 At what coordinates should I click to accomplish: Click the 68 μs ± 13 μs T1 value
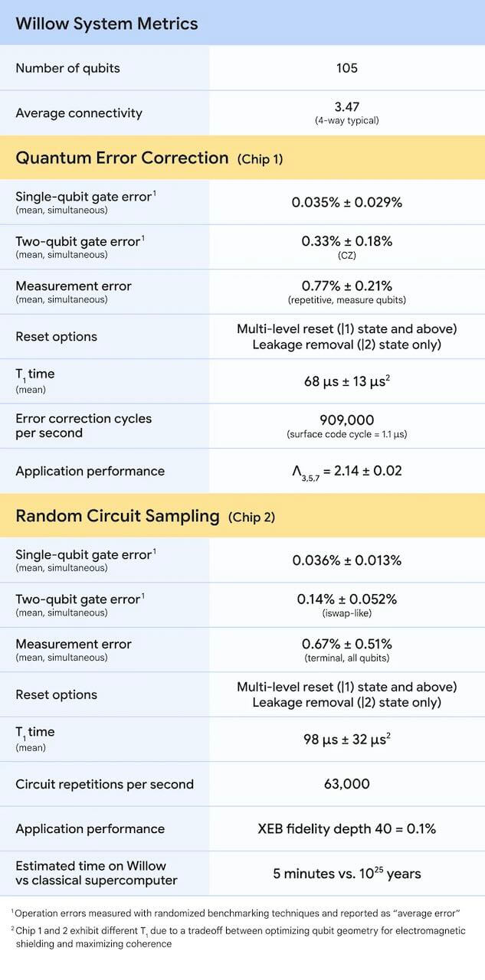346,381
